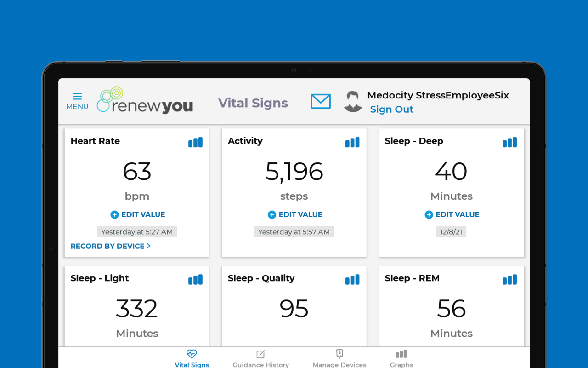The image size is (588, 368).
Task: Open Activity graph icon
Action: tap(352, 143)
